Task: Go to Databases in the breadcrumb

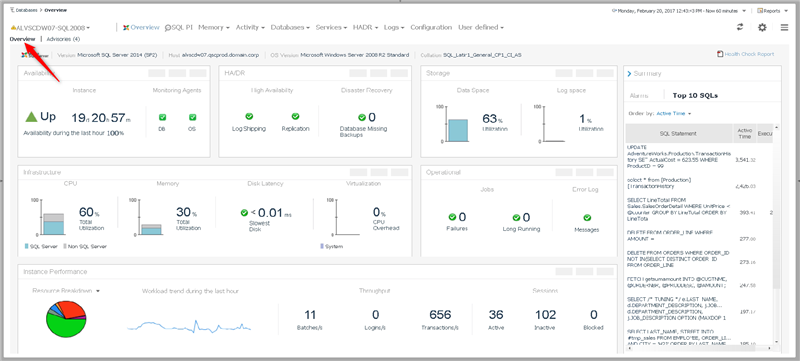Action: coord(28,10)
